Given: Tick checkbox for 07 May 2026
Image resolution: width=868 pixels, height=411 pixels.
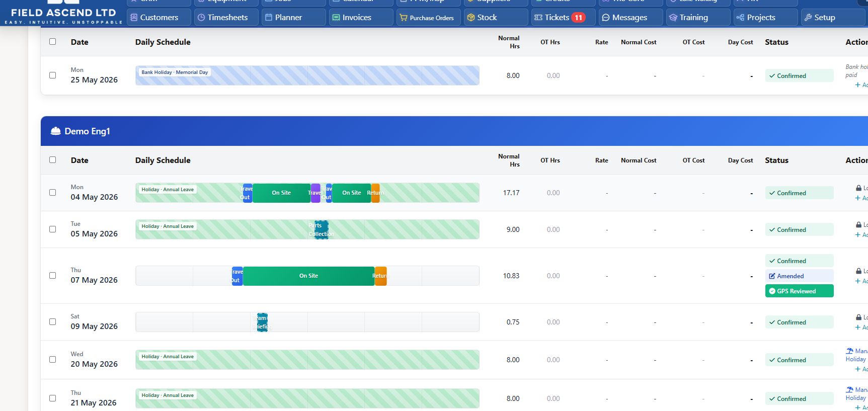Looking at the screenshot, I should 53,276.
